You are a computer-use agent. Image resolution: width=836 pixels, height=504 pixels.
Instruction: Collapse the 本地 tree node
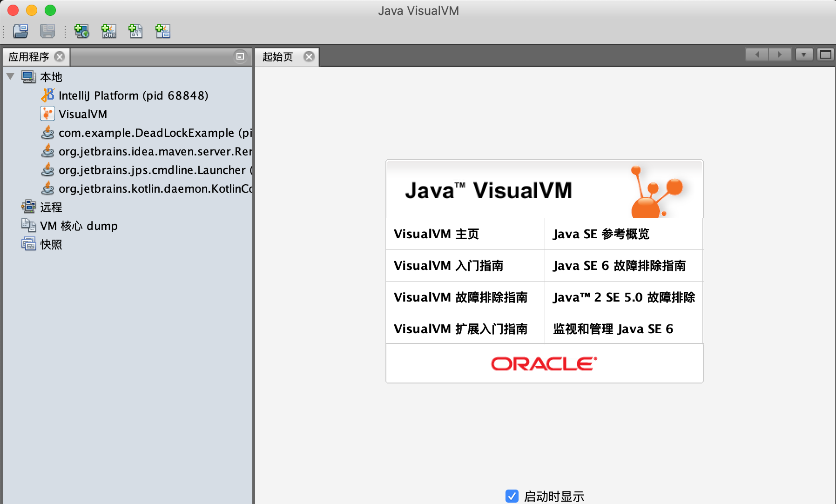(11, 76)
